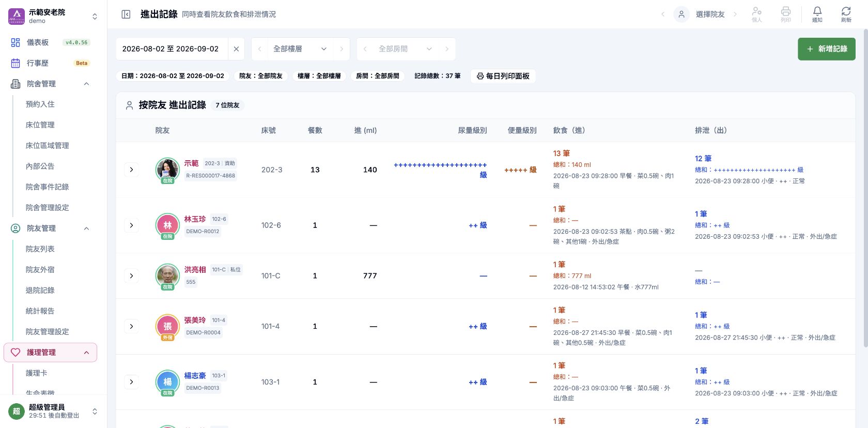The height and width of the screenshot is (428, 868).
Task: Go to 院友列表 menu item
Action: (x=40, y=249)
